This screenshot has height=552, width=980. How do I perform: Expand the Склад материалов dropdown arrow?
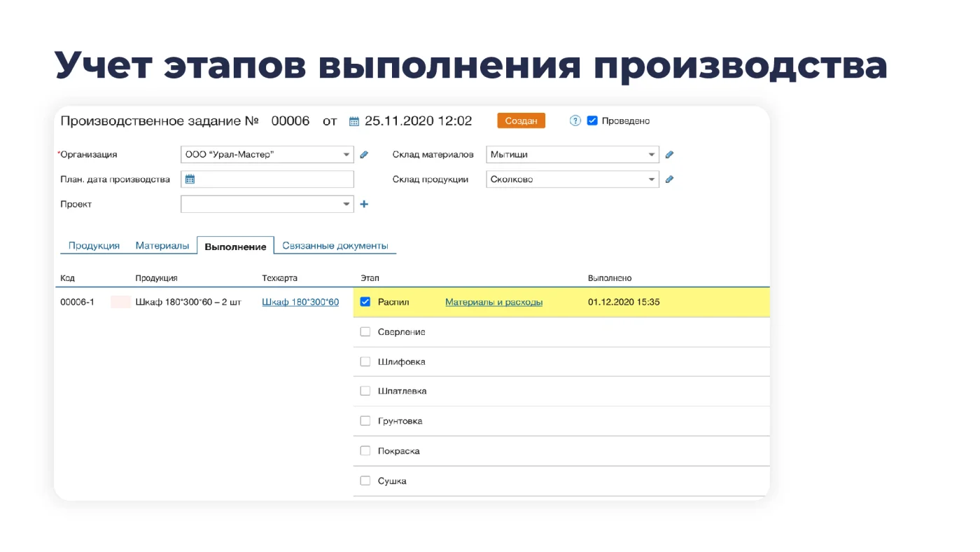(652, 155)
